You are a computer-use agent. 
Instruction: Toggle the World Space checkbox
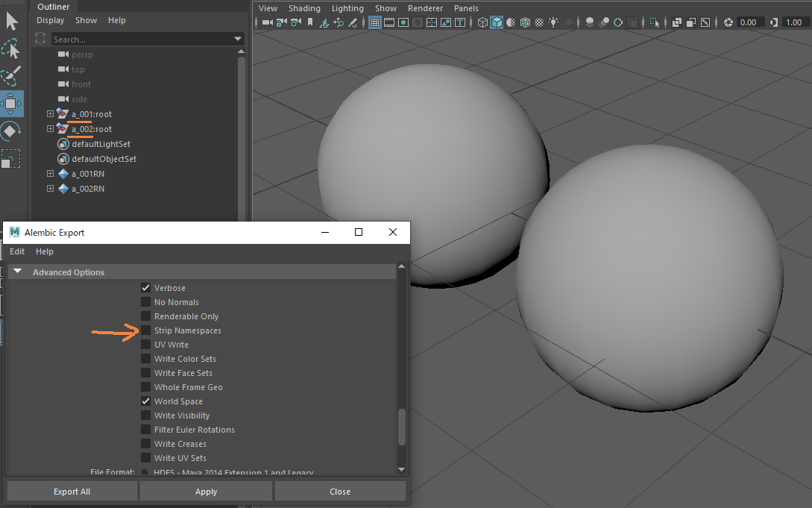[x=145, y=401]
